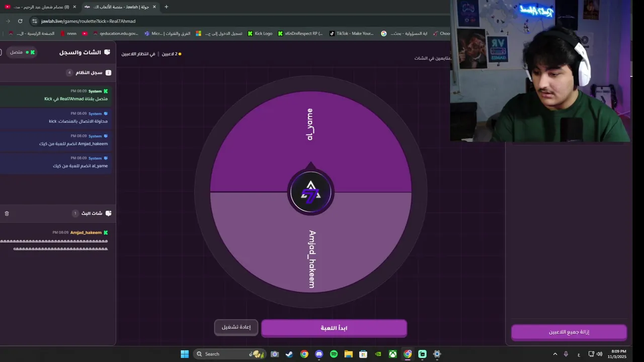Open a new browser tab
The width and height of the screenshot is (644, 362).
166,7
